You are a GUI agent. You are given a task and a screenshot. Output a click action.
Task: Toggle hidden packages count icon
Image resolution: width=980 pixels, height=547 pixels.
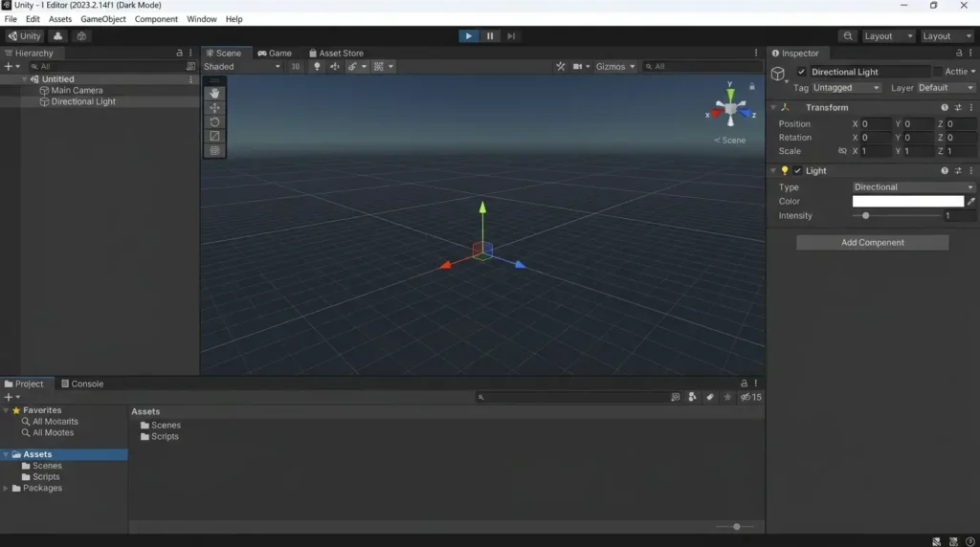[750, 397]
